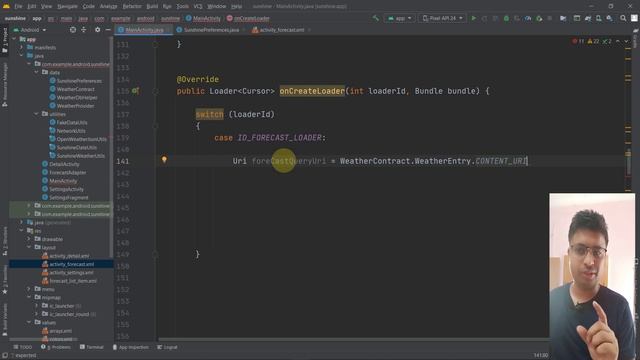Collapse the values folder
This screenshot has height=360, width=640.
29,322
